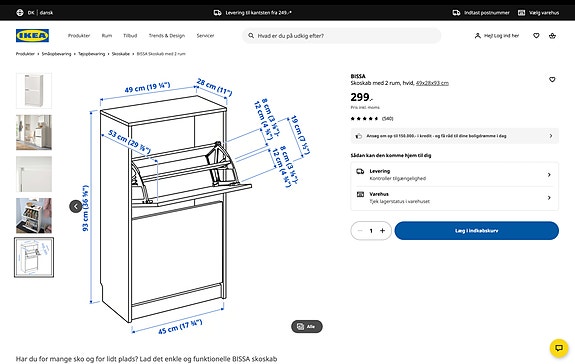Expand the Levering delivery option
Viewport: 575px width, 364px height.
[x=454, y=174]
